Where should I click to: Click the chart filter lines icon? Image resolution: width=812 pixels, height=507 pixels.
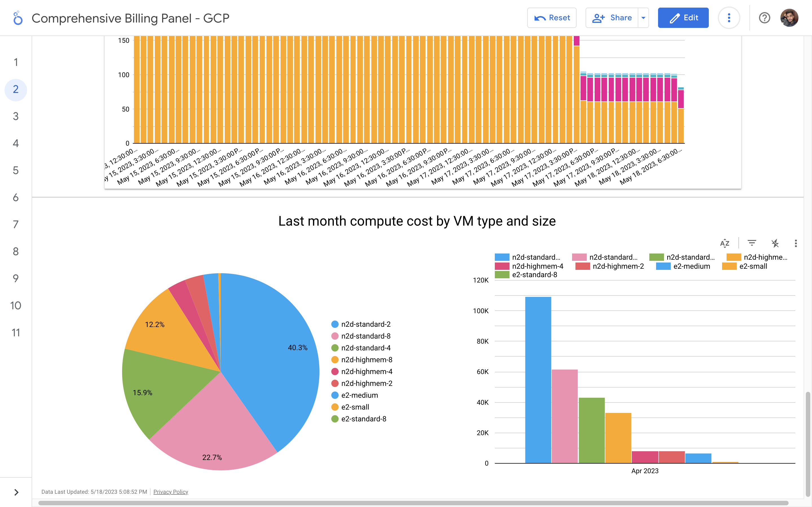752,243
